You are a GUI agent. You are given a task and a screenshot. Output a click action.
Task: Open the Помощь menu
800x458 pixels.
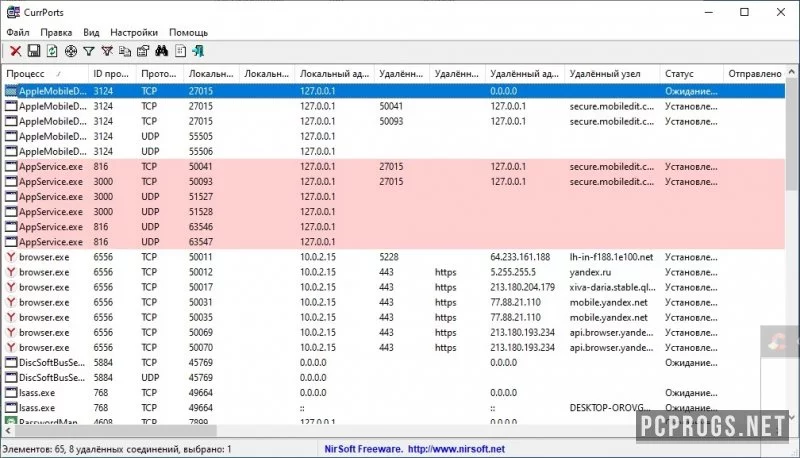(188, 32)
